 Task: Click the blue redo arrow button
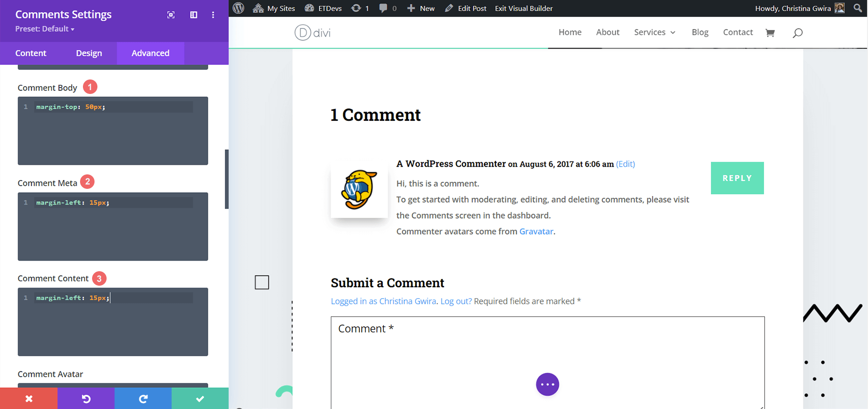[143, 398]
